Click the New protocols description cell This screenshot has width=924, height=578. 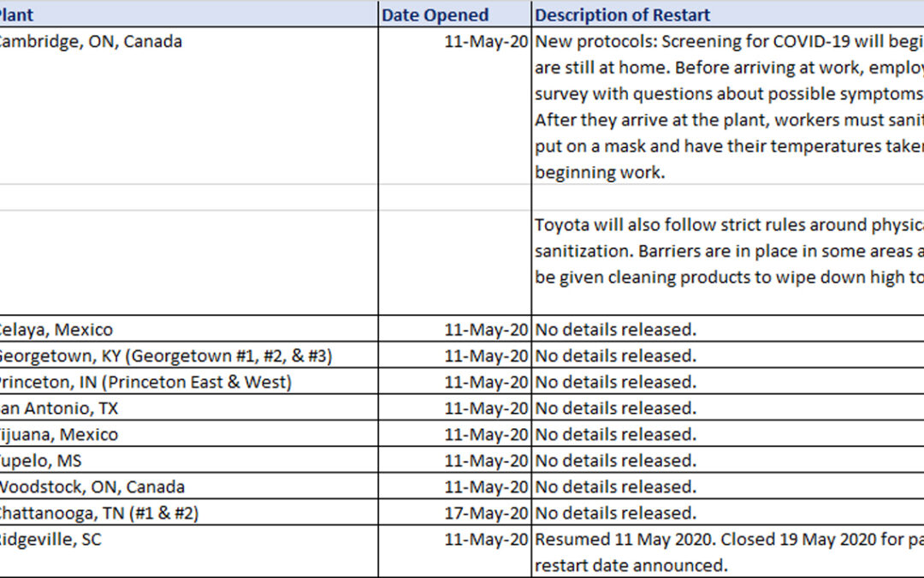(x=727, y=107)
